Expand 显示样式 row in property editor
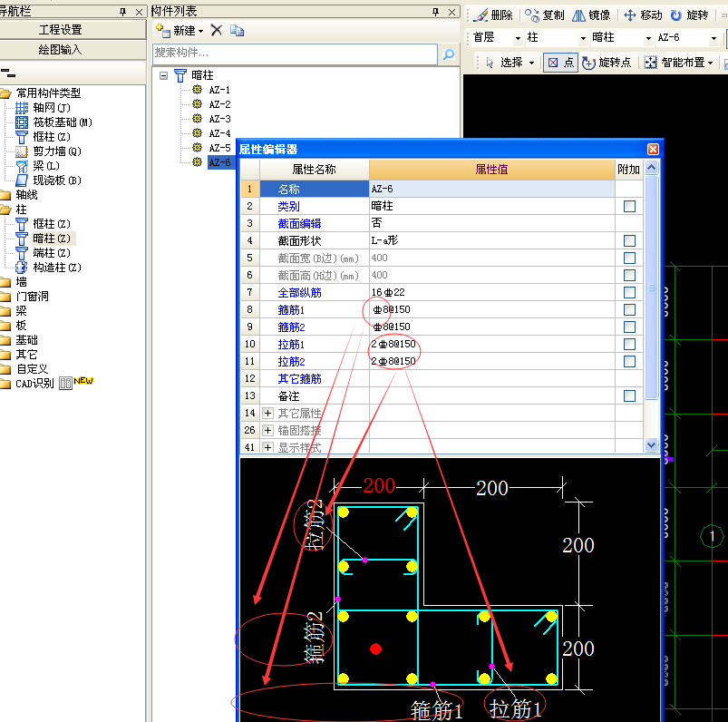 [x=267, y=447]
